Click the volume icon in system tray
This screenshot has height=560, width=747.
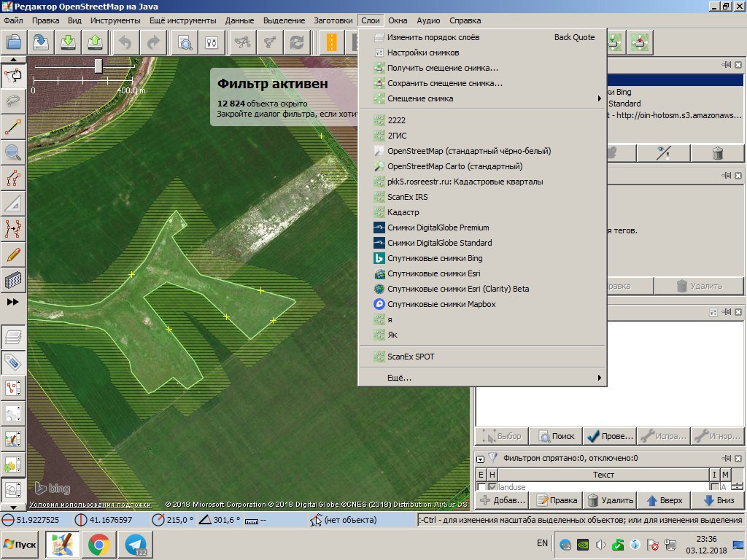[600, 544]
